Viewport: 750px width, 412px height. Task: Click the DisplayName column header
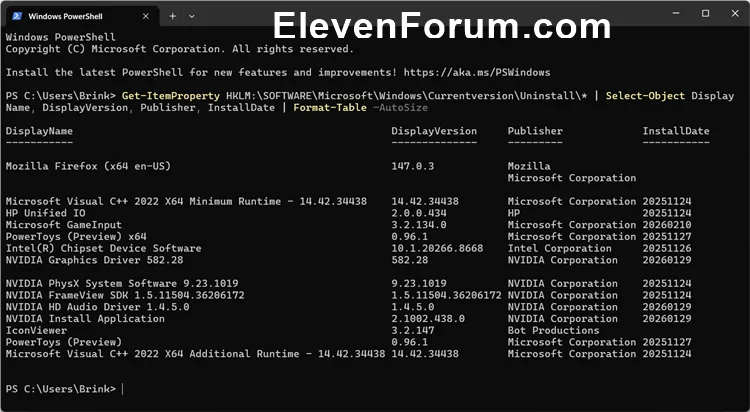(39, 131)
